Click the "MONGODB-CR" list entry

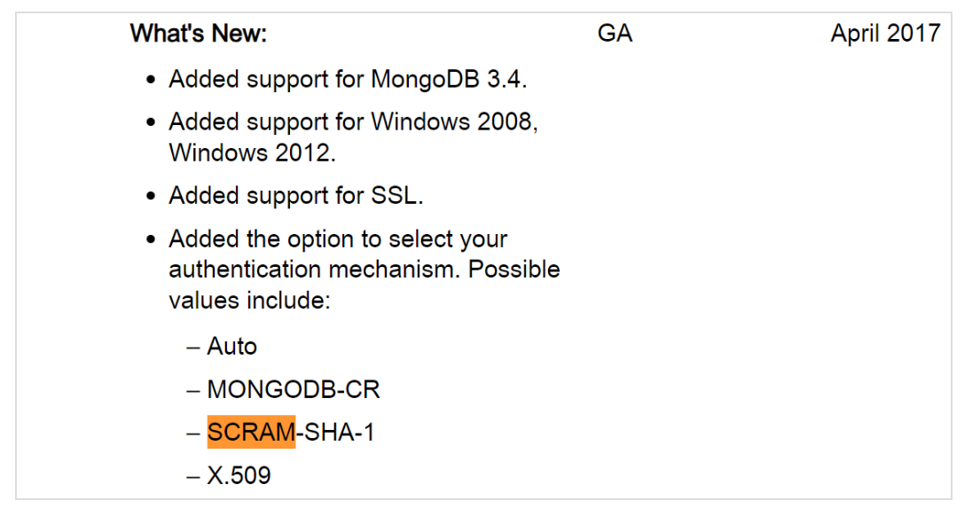pos(293,389)
